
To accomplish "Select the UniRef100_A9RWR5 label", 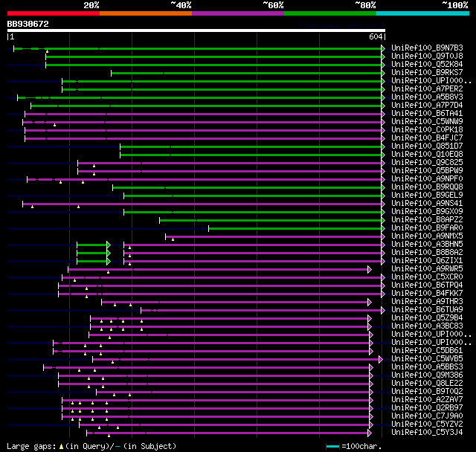I will (x=427, y=269).
